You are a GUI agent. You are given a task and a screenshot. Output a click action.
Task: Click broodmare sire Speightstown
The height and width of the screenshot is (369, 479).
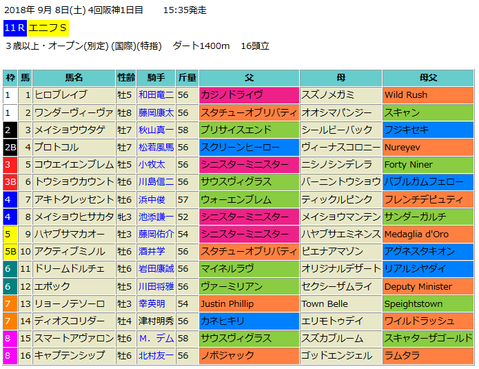click(428, 304)
